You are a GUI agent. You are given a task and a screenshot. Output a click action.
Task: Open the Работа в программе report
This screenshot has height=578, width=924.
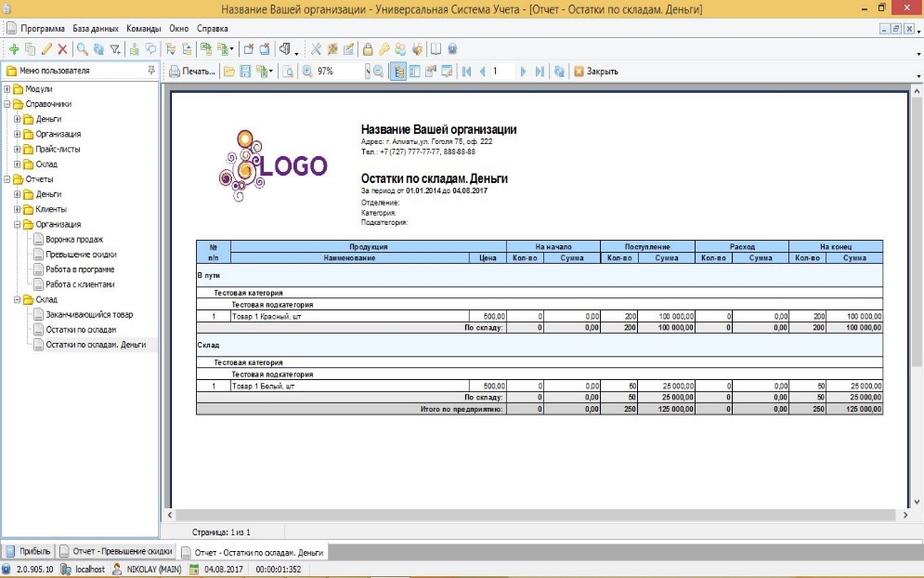coord(80,269)
